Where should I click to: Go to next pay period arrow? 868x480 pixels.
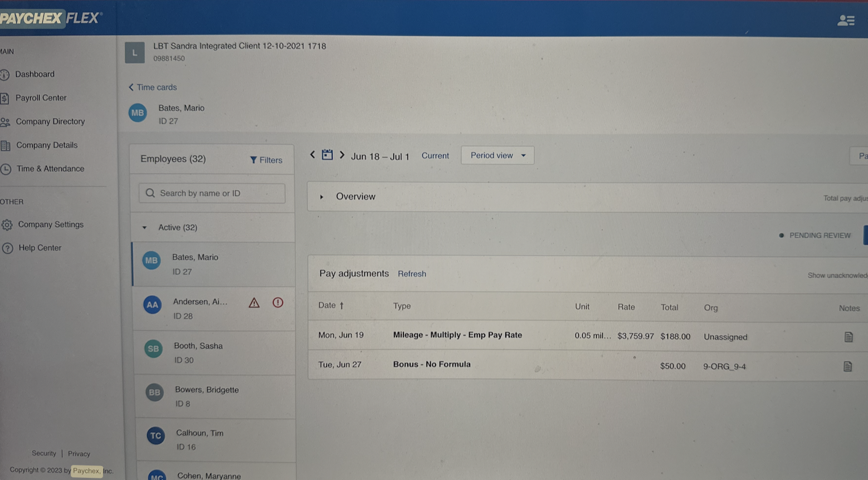[342, 155]
